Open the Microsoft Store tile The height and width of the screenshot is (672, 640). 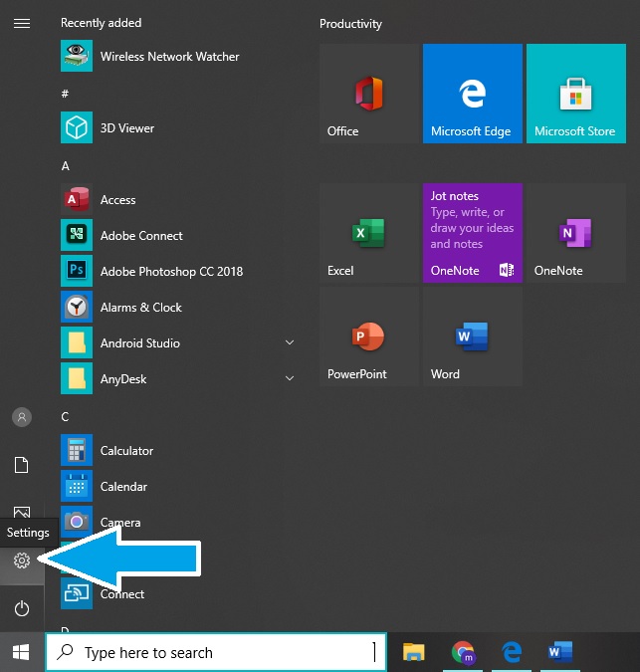point(575,94)
